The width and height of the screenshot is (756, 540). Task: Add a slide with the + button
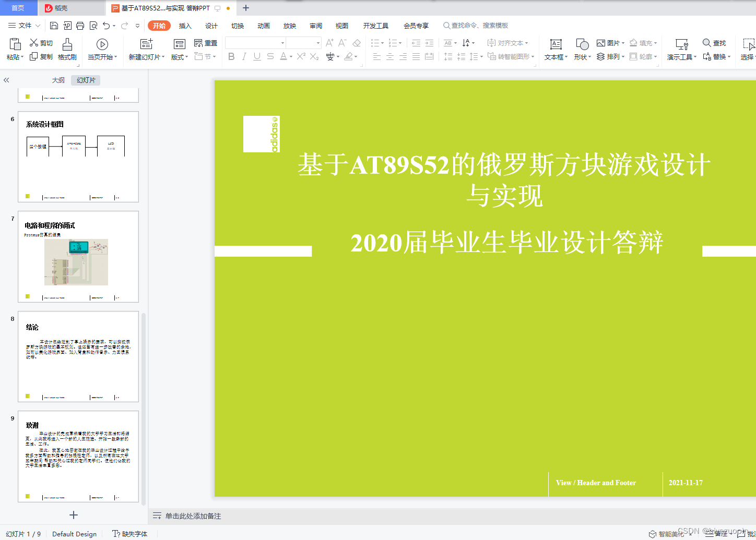click(x=73, y=515)
